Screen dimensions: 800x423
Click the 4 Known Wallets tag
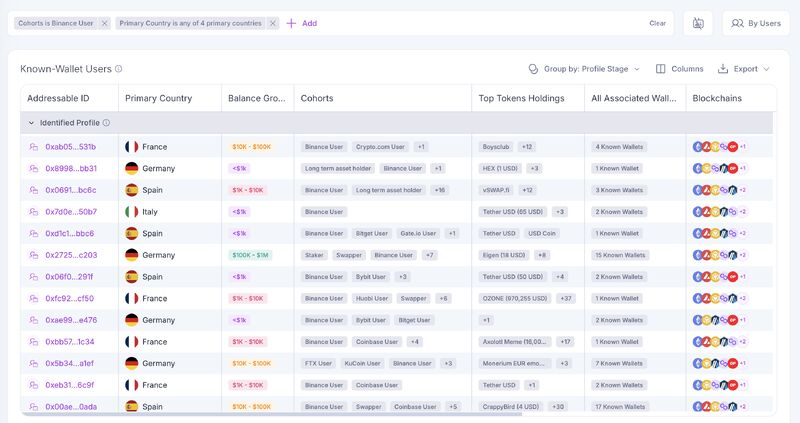pyautogui.click(x=619, y=147)
